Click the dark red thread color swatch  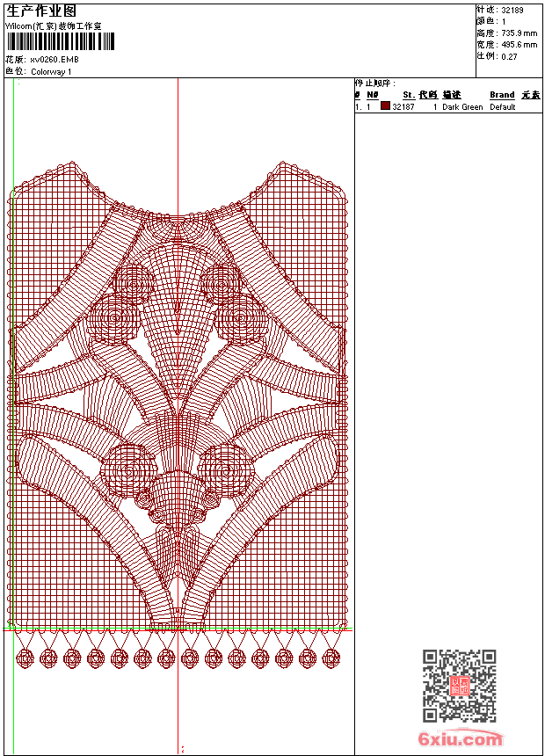[385, 106]
